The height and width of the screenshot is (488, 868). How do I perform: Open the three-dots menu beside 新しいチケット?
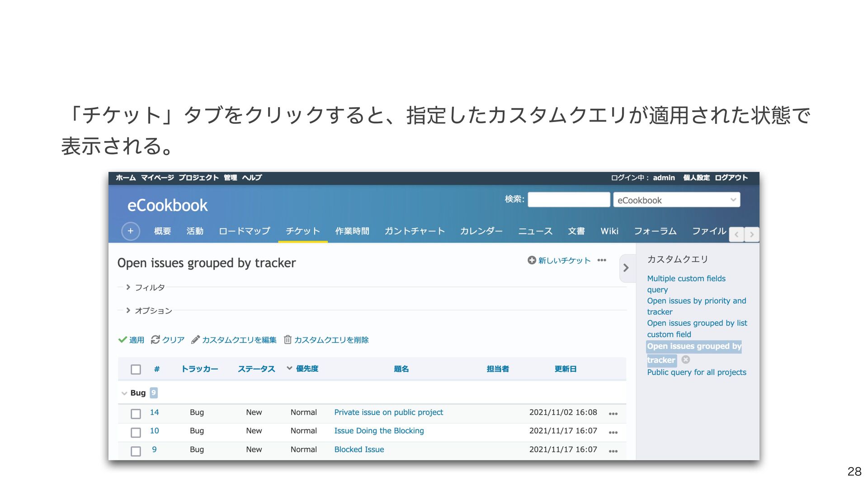(602, 260)
